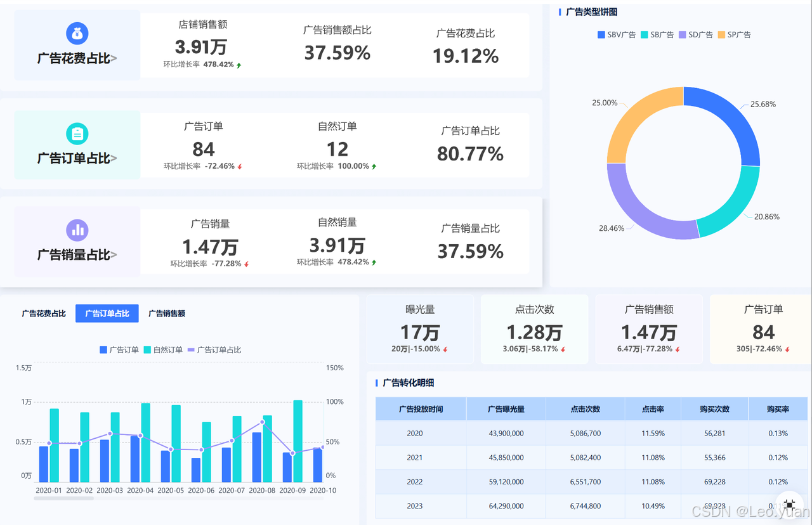Toggle the 广告订单占比 line legend entry

tap(214, 350)
